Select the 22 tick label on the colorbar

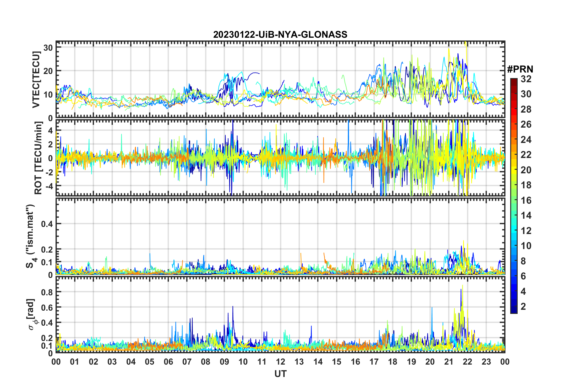pyautogui.click(x=526, y=155)
